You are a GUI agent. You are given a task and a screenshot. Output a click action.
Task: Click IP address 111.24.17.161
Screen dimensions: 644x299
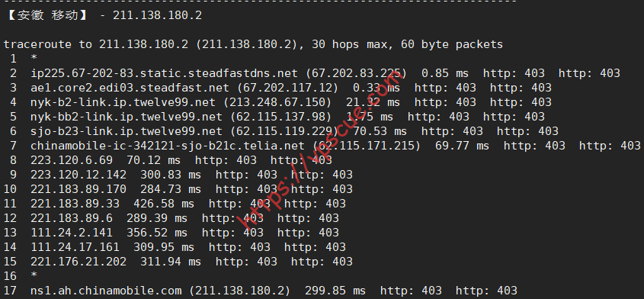[x=75, y=247]
